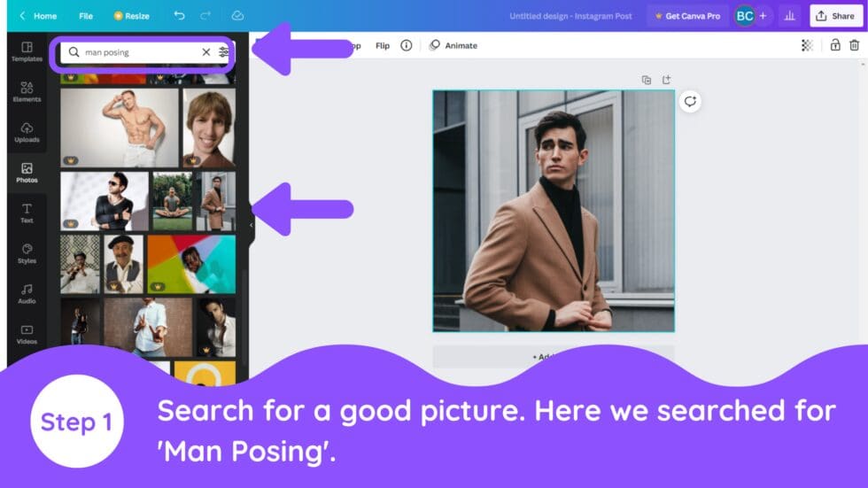Image resolution: width=868 pixels, height=488 pixels.
Task: Click the Share button
Action: (x=836, y=16)
